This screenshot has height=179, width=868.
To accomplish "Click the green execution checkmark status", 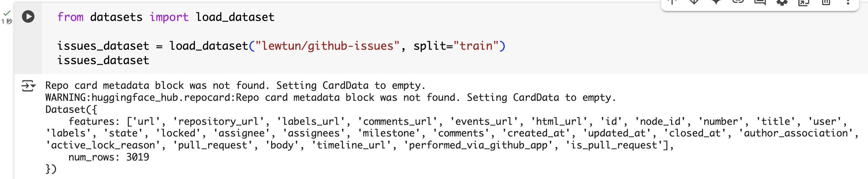I will point(7,13).
